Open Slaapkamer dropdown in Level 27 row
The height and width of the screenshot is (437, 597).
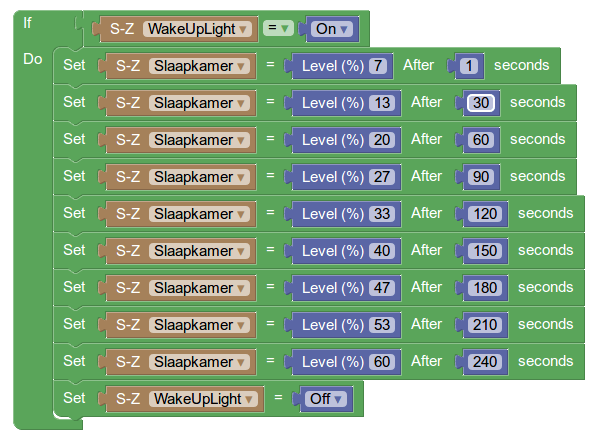(x=199, y=177)
